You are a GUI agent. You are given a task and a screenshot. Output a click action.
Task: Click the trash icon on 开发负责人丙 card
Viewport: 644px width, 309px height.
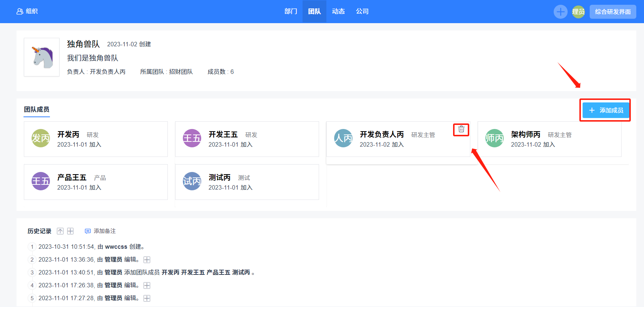(461, 129)
